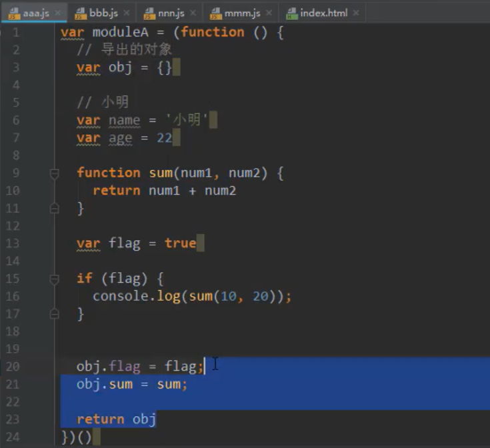Click the 'moduleA' identifier on line 1
Image resolution: width=490 pixels, height=448 pixels.
pos(120,33)
